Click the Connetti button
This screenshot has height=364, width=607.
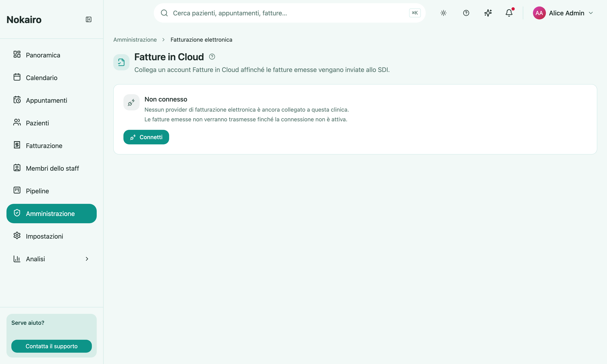pyautogui.click(x=146, y=137)
